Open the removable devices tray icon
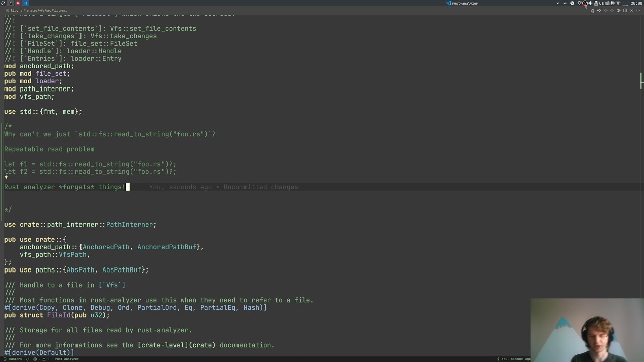644x362 pixels. point(596,3)
